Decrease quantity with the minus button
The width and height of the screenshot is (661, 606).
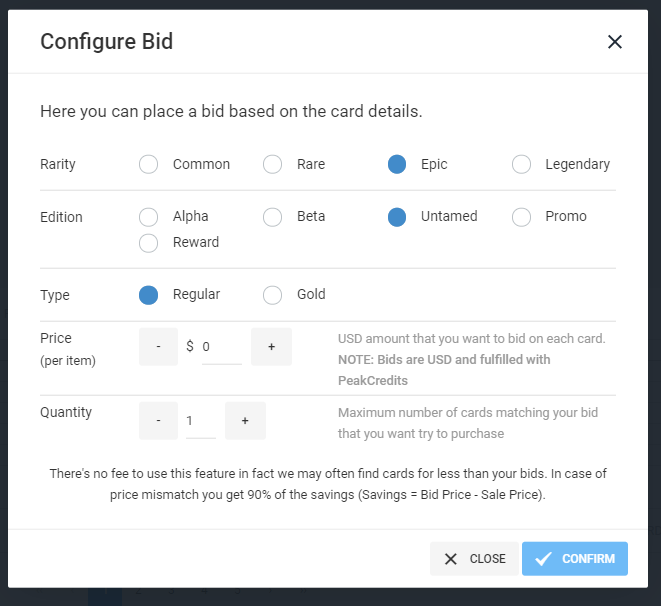159,421
